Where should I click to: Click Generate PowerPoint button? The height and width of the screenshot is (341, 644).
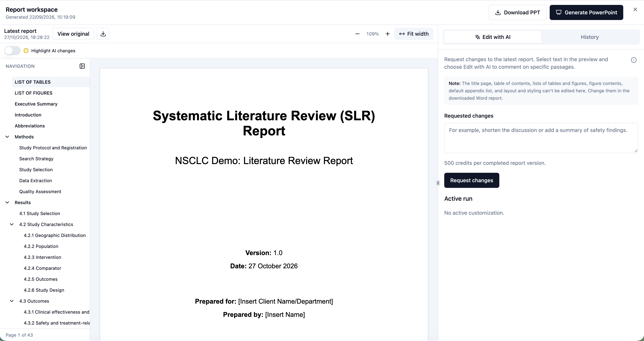point(586,12)
